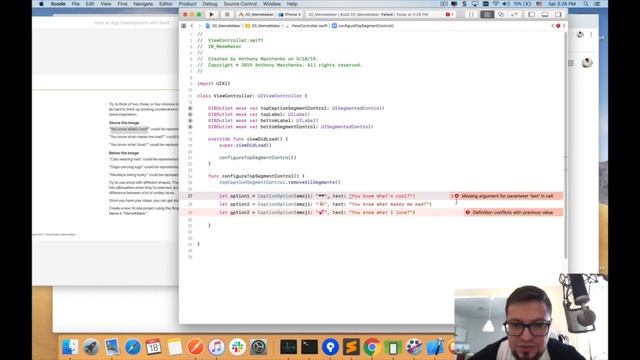Click the red error badge in activity viewer
The image size is (640, 360).
pyautogui.click(x=448, y=14)
